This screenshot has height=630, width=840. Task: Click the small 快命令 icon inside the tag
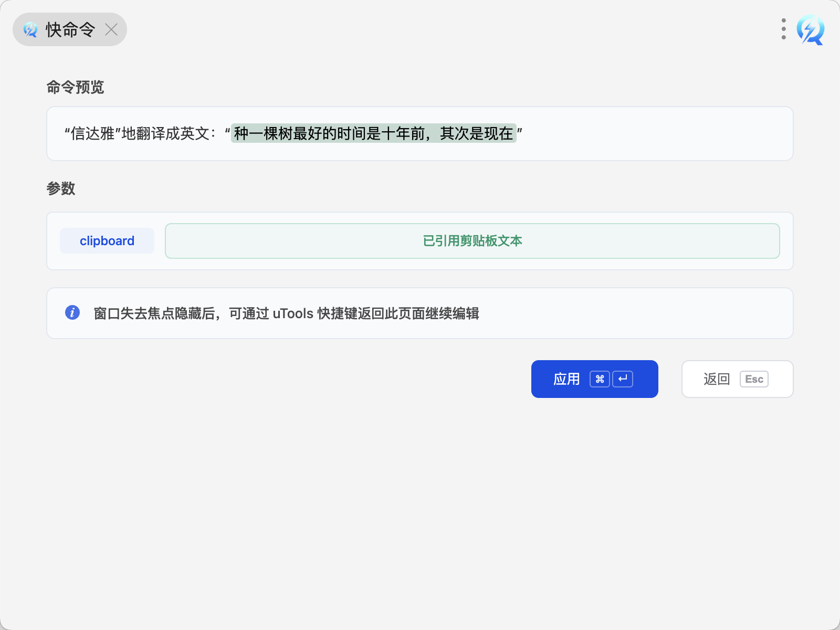(x=30, y=30)
